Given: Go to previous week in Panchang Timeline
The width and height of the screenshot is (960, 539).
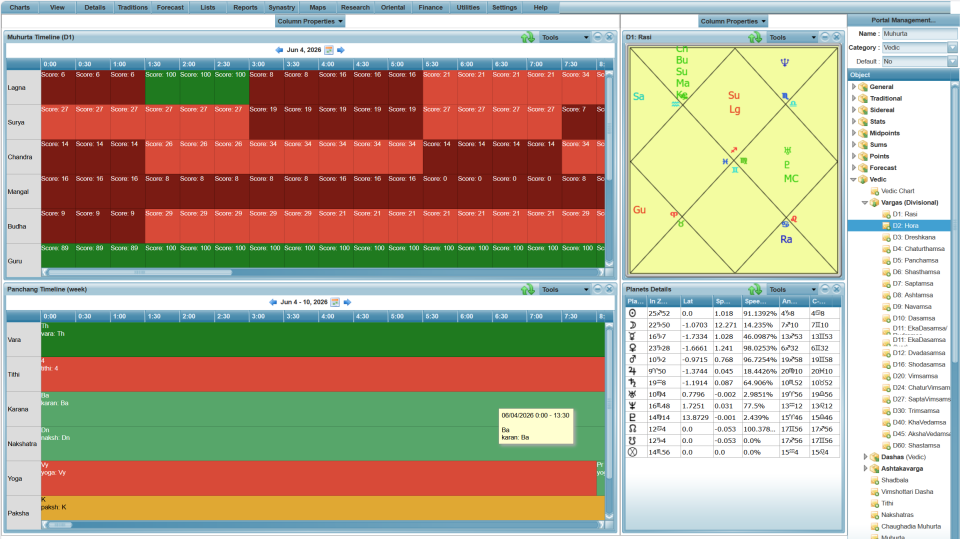Looking at the screenshot, I should [273, 302].
